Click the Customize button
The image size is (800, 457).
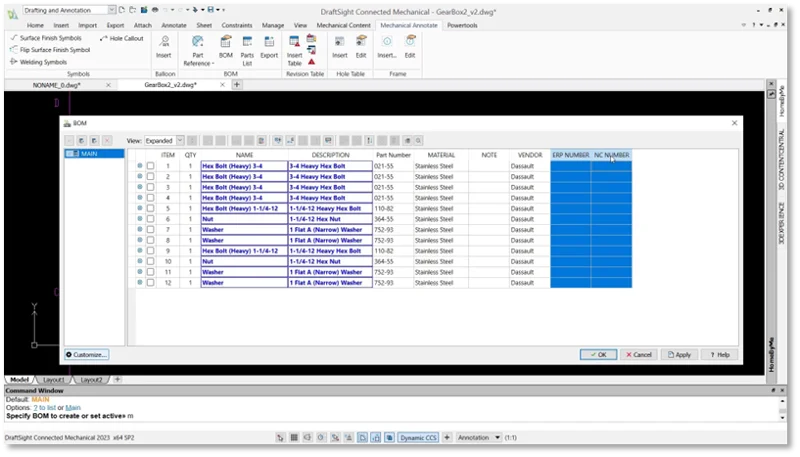point(86,354)
